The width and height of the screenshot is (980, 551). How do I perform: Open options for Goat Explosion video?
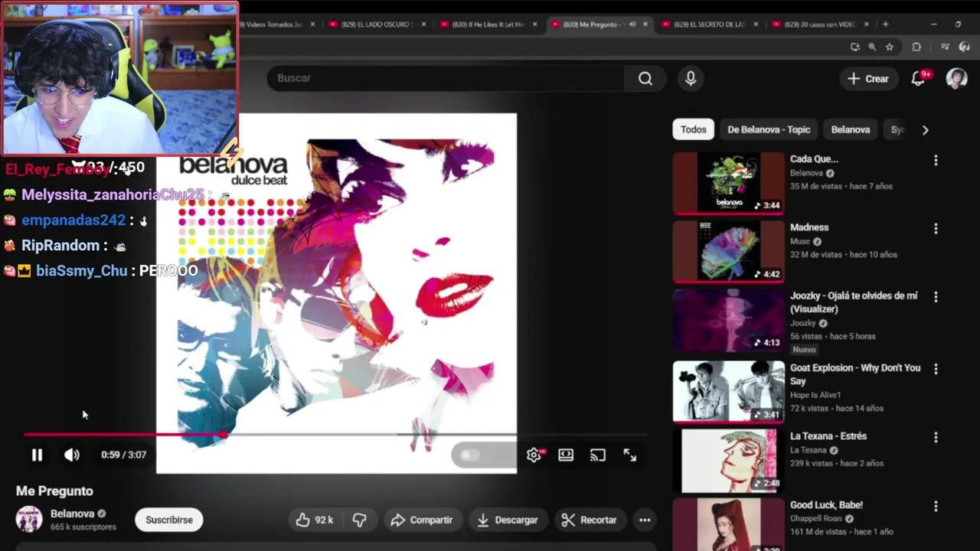coord(936,369)
